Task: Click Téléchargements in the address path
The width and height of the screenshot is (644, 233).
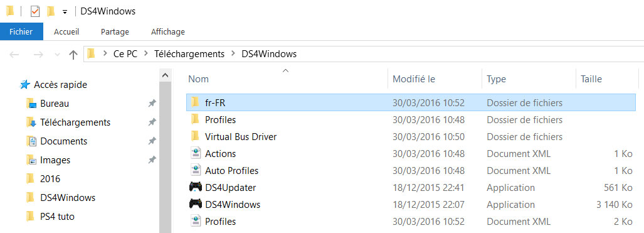Action: pos(189,54)
